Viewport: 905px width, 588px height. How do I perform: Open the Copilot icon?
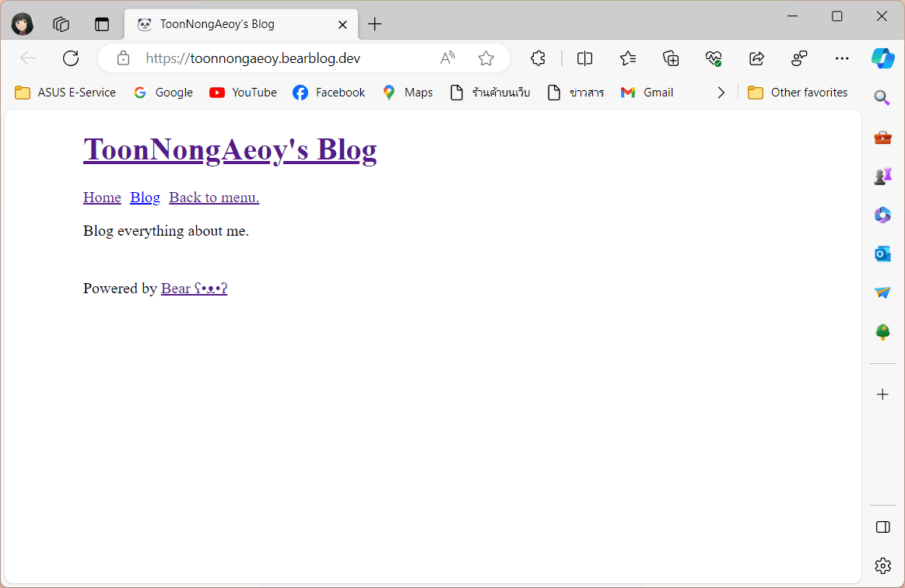(882, 58)
